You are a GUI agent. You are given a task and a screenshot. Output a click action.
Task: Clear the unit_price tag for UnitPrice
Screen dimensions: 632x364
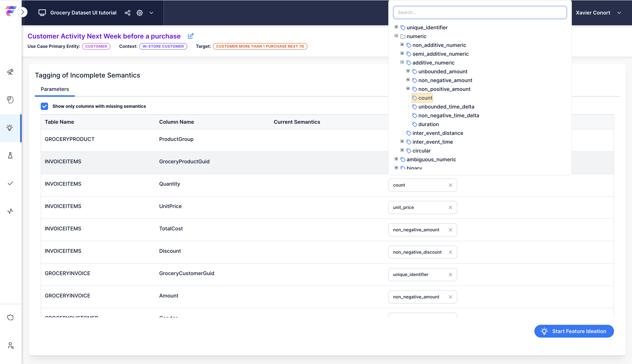(450, 207)
